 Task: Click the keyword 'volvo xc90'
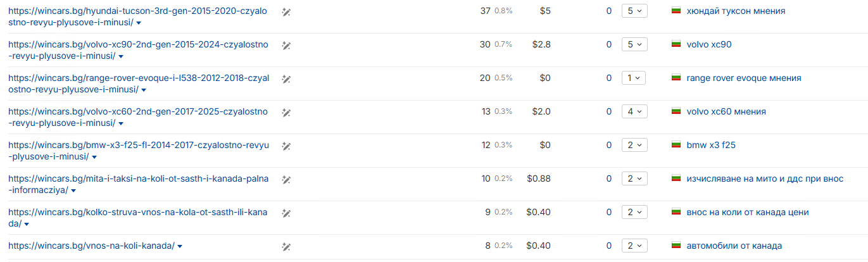point(709,45)
